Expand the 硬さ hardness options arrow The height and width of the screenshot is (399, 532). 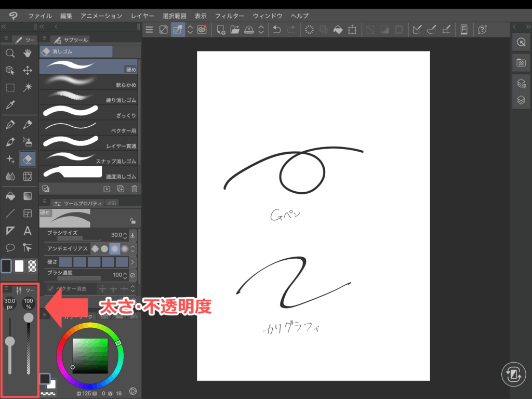132,262
